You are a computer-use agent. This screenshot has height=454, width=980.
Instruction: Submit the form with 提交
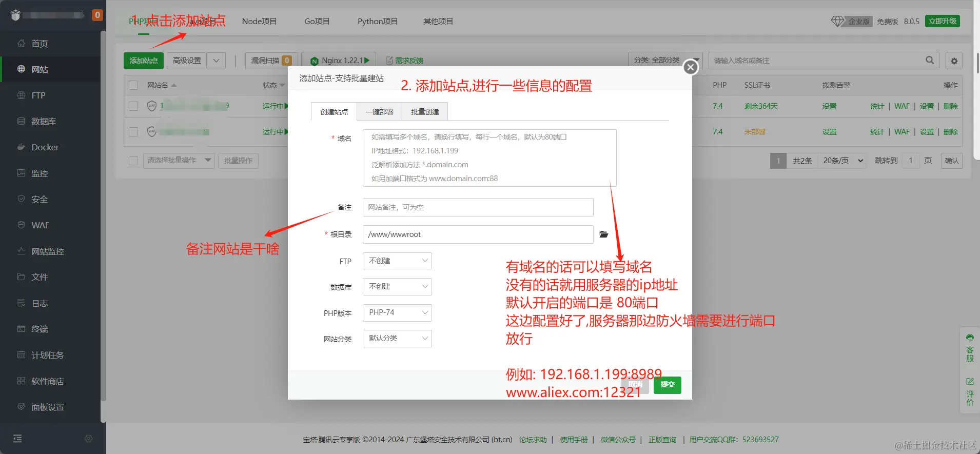pos(668,385)
